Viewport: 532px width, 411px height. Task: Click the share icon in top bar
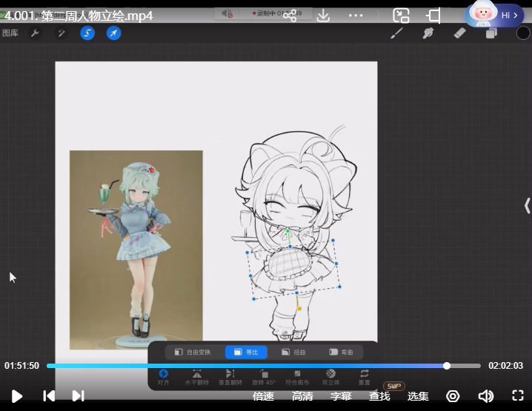290,15
